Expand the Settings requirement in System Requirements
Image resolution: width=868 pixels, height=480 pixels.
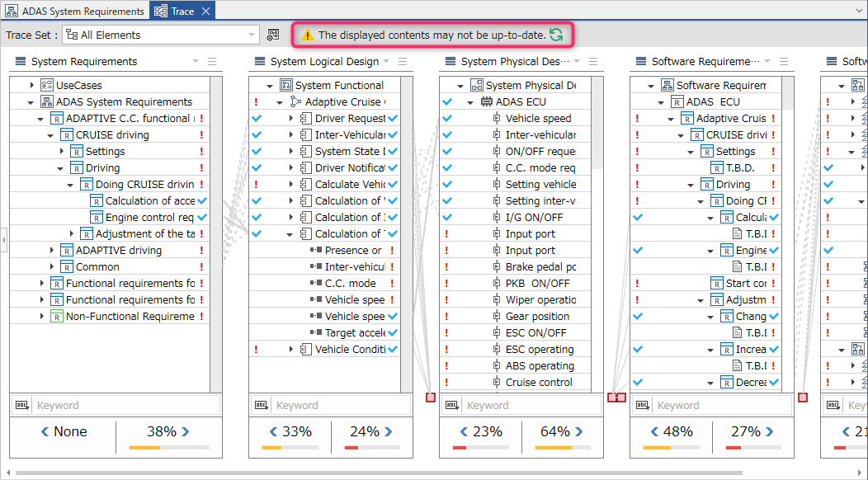61,151
